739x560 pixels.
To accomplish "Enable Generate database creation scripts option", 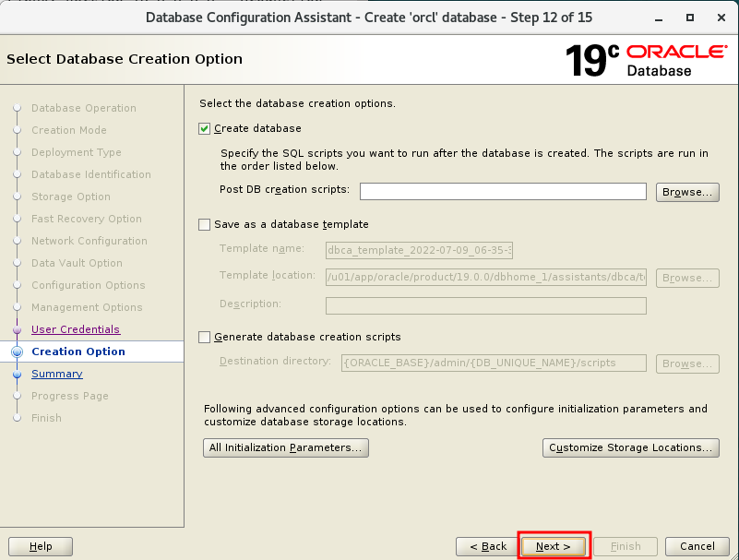I will pos(204,337).
